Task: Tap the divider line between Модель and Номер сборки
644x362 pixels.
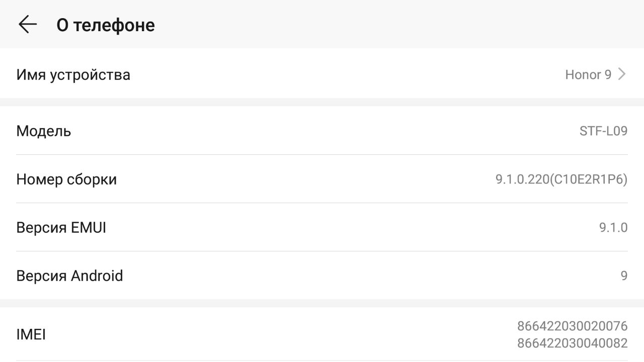Action: 322,155
